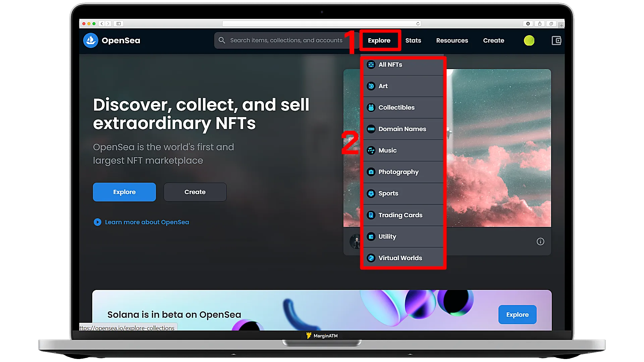Choose Domain Names in the dropdown

coord(404,129)
